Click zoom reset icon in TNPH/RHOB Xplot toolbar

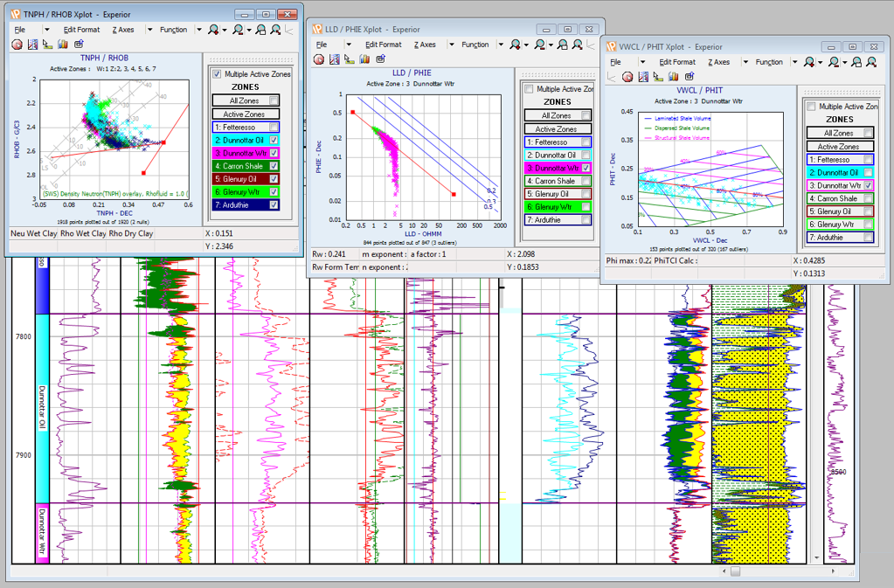pyautogui.click(x=276, y=30)
